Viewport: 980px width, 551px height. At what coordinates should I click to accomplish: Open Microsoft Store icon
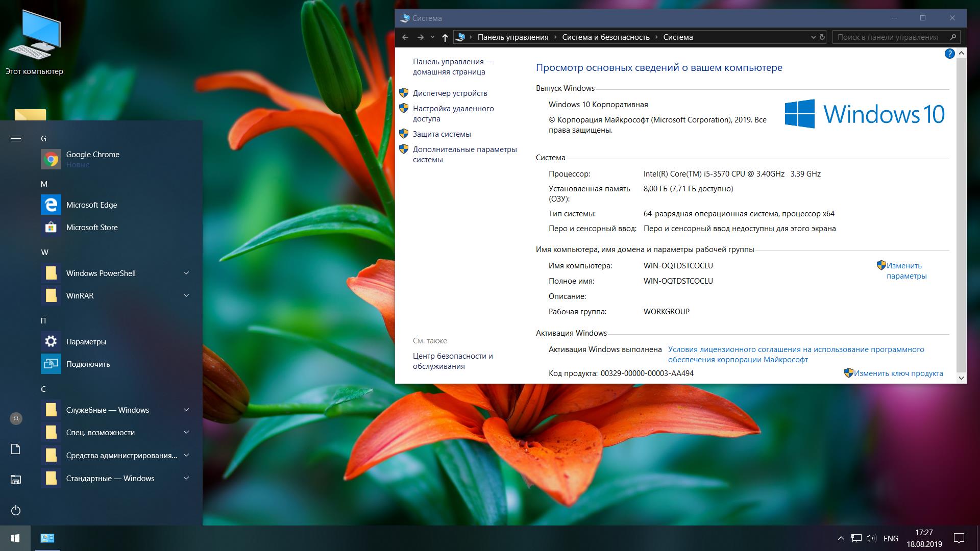pyautogui.click(x=51, y=227)
